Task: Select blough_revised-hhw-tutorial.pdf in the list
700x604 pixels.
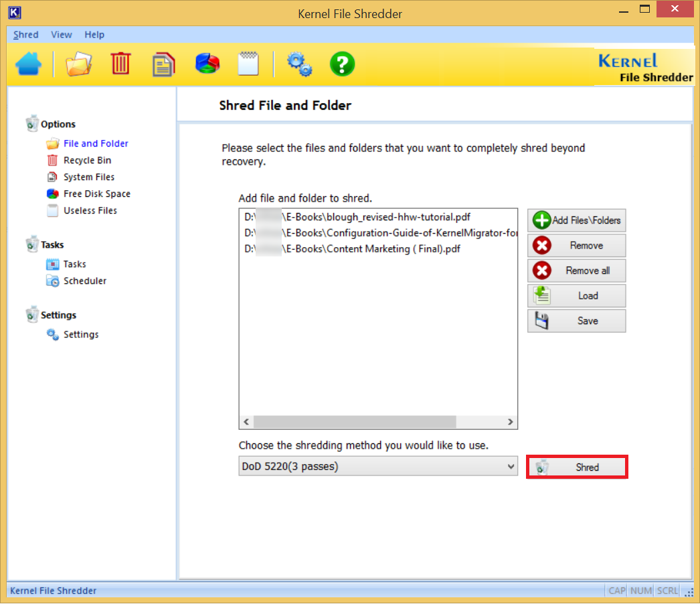Action: [378, 217]
